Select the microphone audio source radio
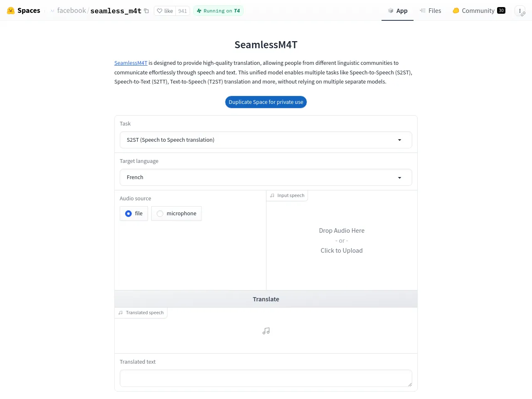This screenshot has width=532, height=399. click(160, 214)
